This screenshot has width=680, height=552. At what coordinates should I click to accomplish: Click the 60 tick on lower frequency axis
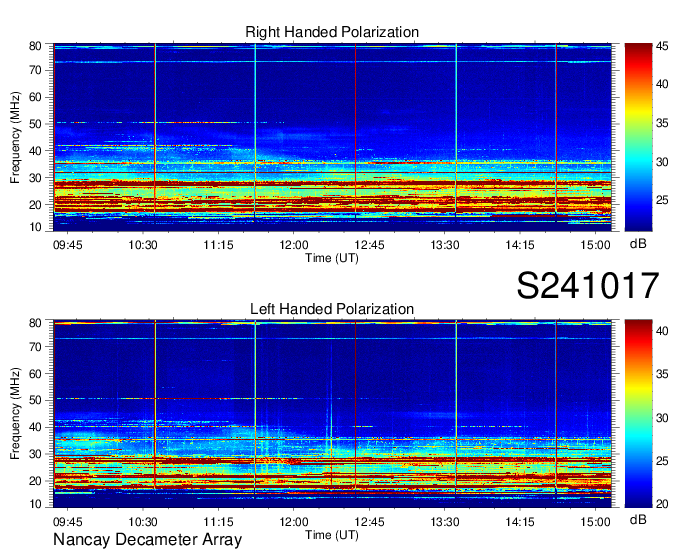[35, 373]
